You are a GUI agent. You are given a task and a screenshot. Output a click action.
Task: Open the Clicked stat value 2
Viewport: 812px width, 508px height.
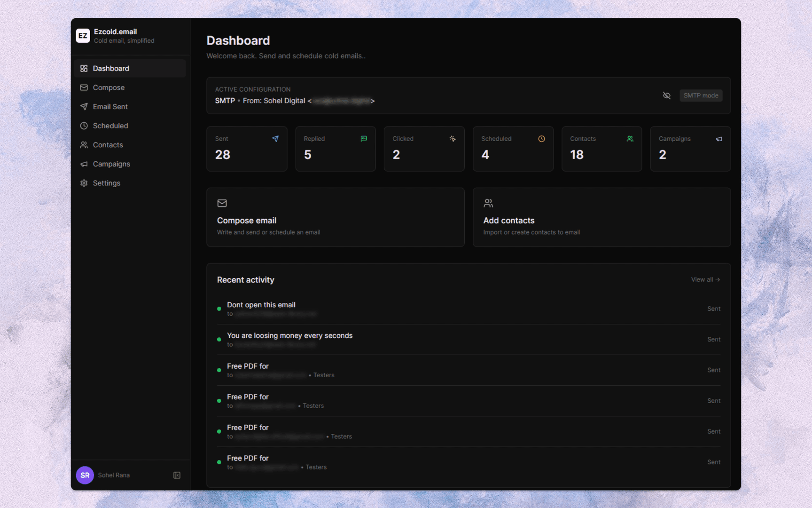(x=396, y=155)
